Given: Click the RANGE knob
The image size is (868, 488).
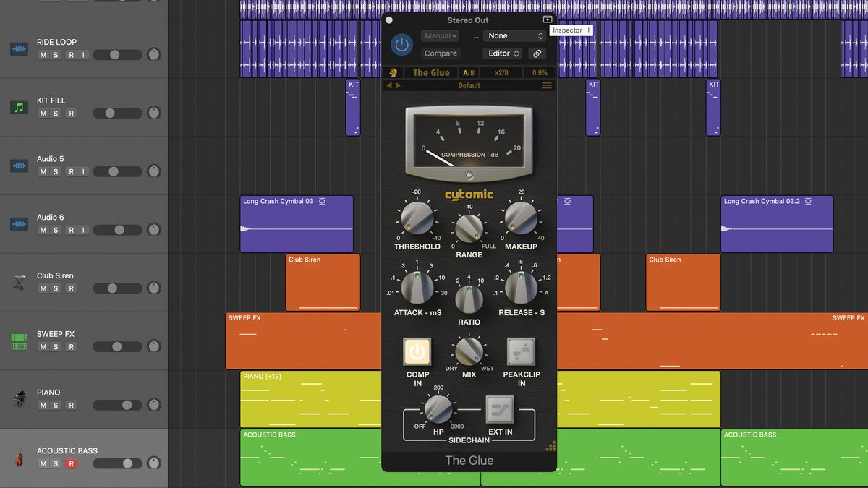Looking at the screenshot, I should point(469,228).
